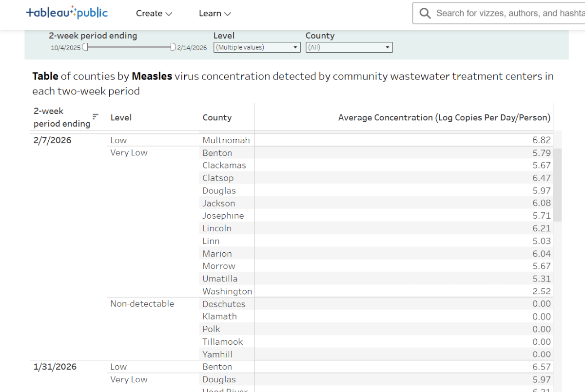Screen dimensions: 585x392
Task: Click the sort icon on the period column
Action: coord(95,117)
